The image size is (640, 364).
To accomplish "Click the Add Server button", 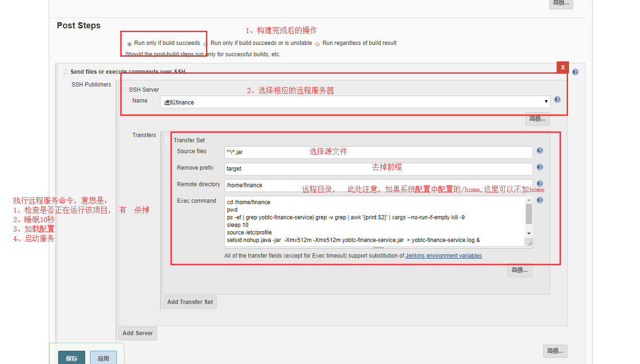I will 137,333.
